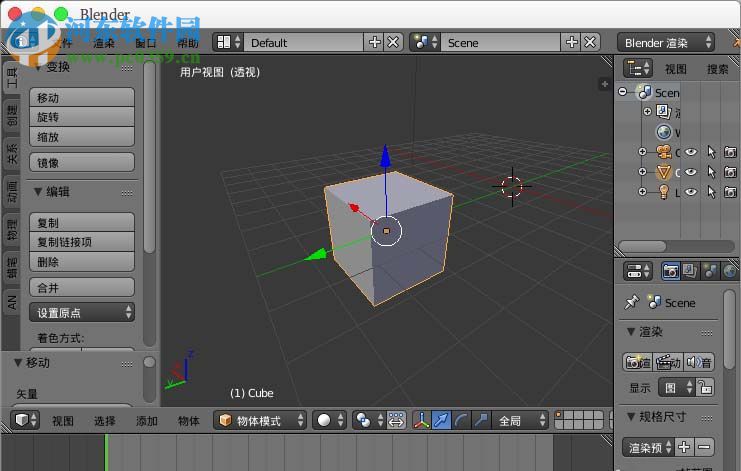The image size is (741, 471).
Task: Open the properties editor type selector
Action: [638, 271]
